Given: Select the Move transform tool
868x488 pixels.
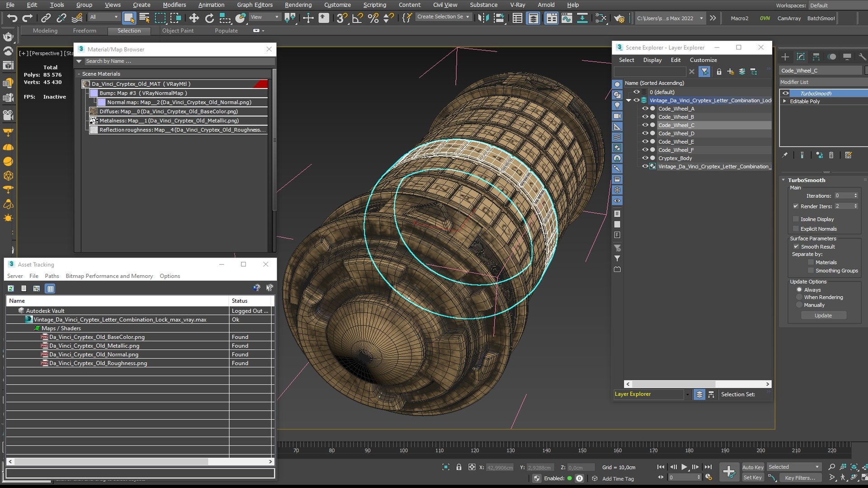Looking at the screenshot, I should tap(194, 18).
